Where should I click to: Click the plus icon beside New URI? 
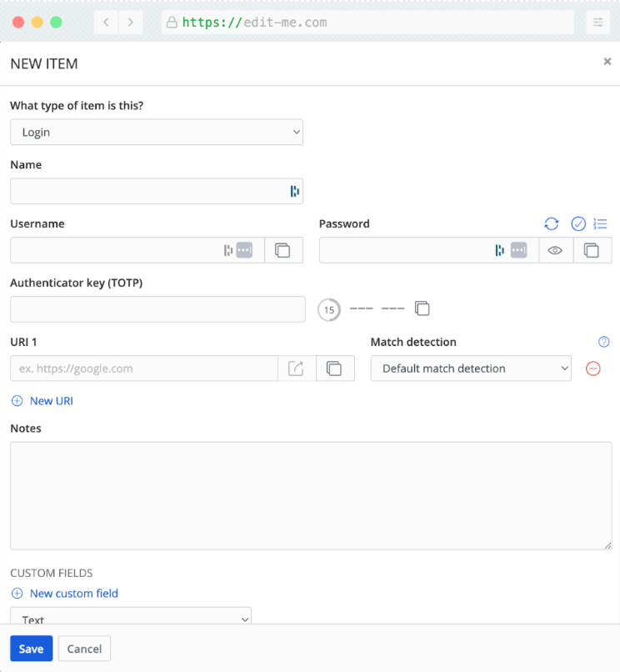17,401
